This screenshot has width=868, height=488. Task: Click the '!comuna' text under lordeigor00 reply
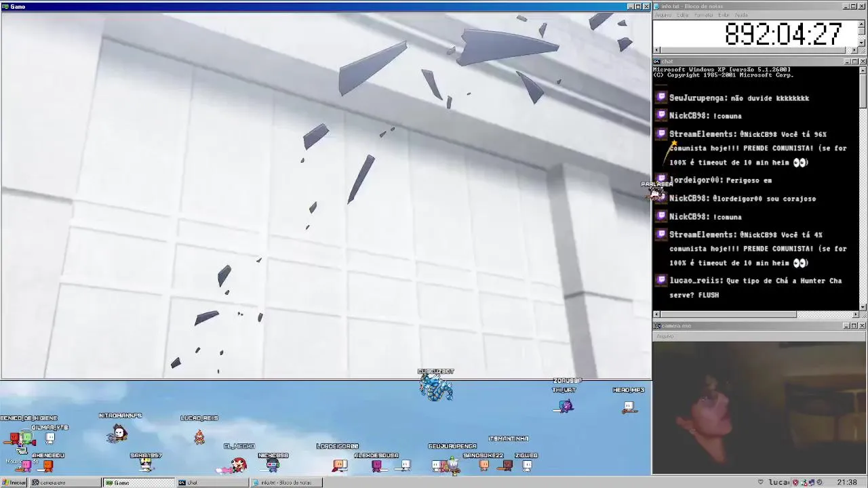pos(727,217)
